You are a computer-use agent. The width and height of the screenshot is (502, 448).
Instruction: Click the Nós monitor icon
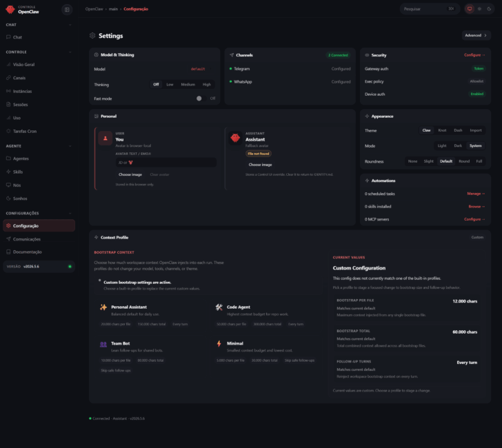8,185
